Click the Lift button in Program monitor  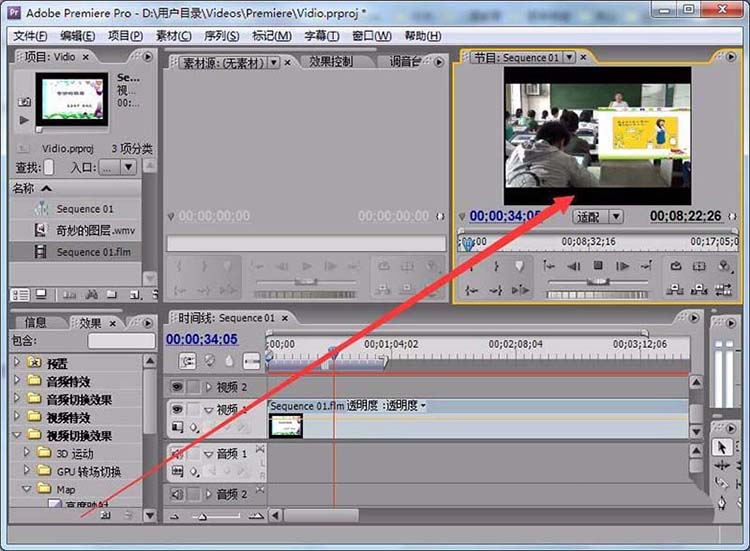tap(675, 289)
